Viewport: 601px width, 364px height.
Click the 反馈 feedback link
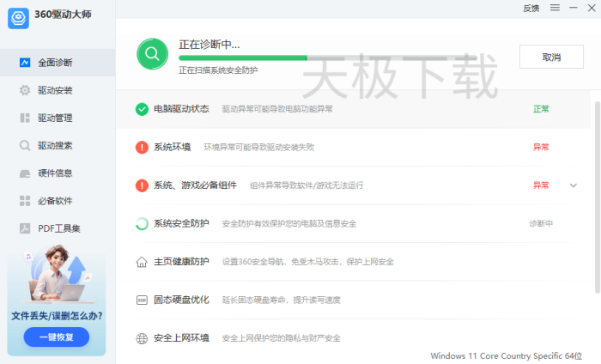coord(531,8)
